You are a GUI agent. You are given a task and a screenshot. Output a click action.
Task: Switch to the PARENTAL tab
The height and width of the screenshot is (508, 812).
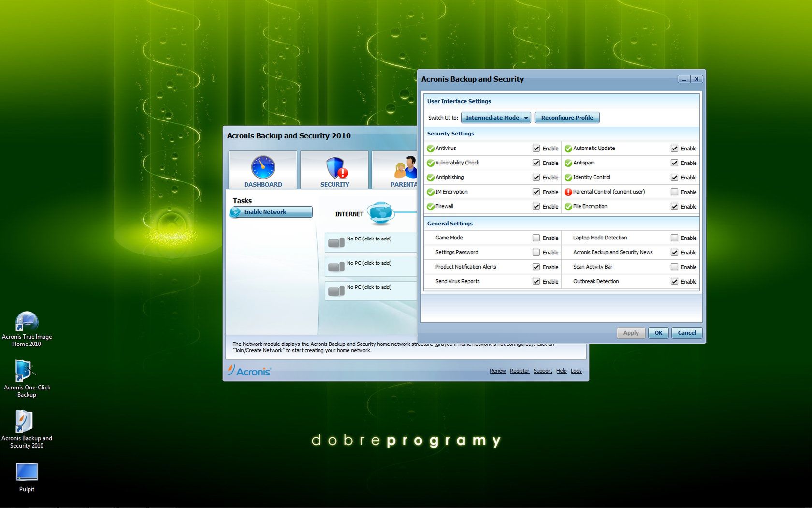tap(394, 169)
